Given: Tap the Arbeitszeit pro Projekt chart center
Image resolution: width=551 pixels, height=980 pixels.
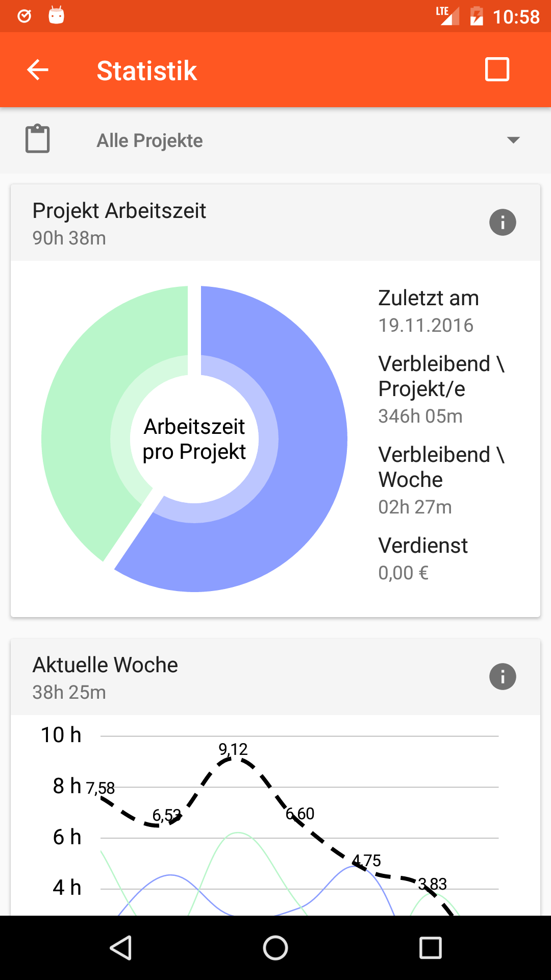Looking at the screenshot, I should point(194,439).
